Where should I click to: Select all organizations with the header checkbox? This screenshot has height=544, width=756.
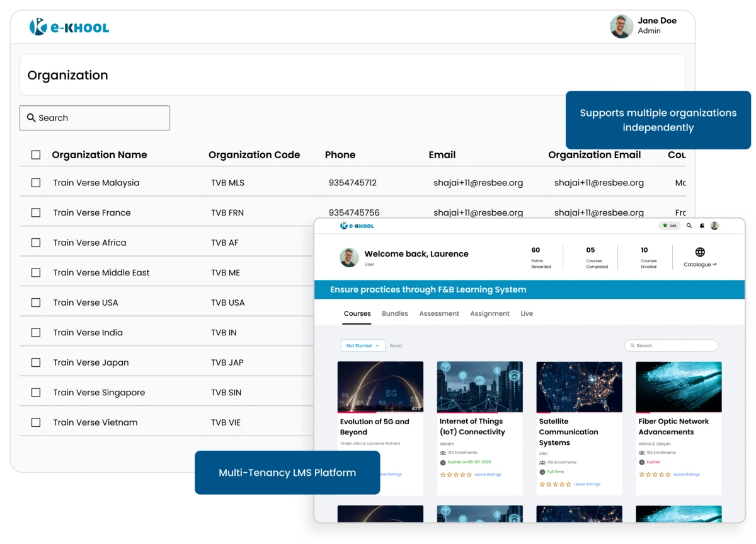pyautogui.click(x=36, y=155)
